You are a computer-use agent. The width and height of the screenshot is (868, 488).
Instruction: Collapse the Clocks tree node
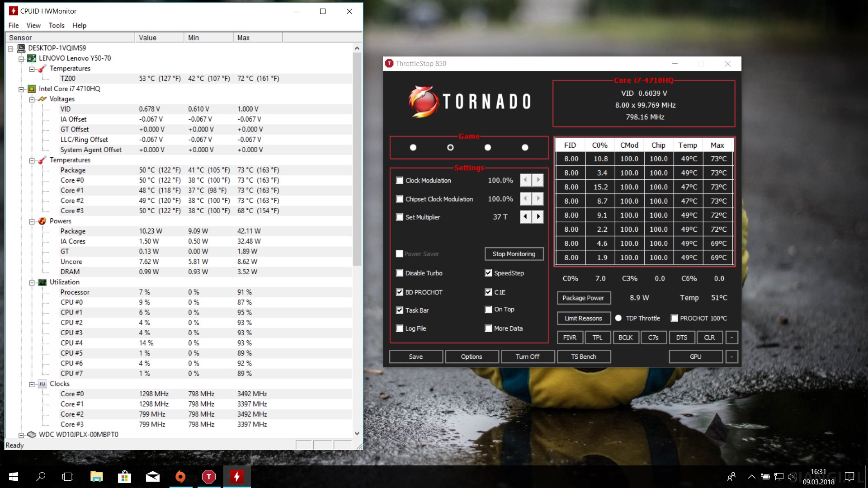(32, 384)
